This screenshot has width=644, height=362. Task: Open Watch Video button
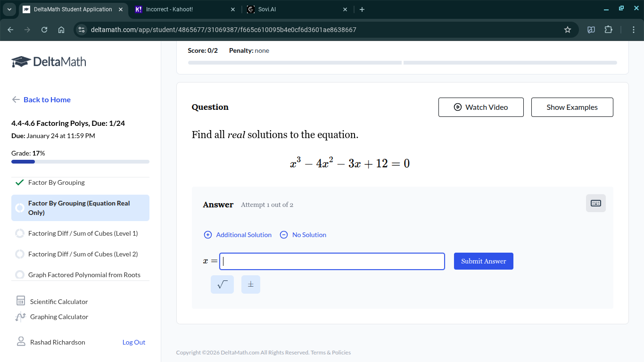click(481, 107)
